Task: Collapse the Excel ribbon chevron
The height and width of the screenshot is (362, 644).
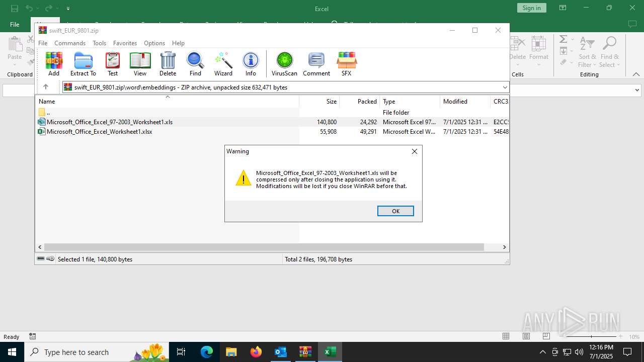Action: 636,74
